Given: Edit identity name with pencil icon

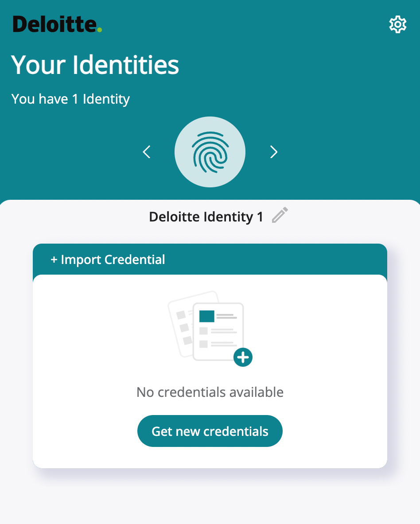Looking at the screenshot, I should [x=280, y=215].
